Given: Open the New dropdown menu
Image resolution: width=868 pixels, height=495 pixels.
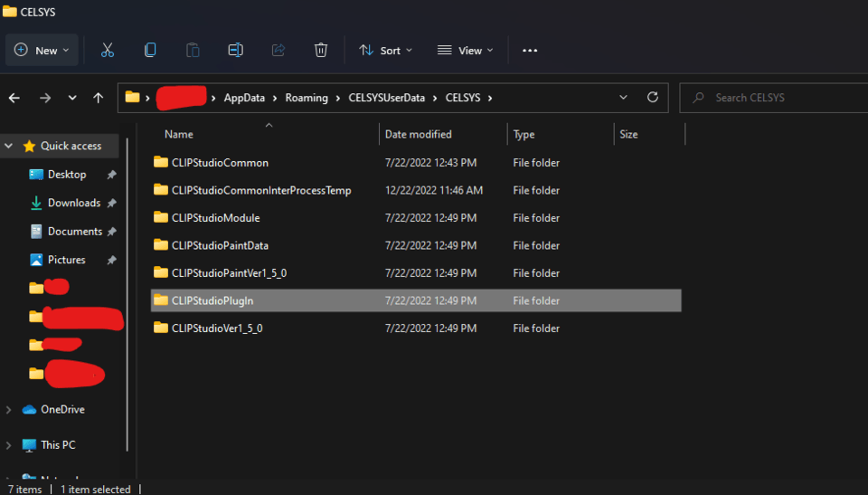Looking at the screenshot, I should (42, 51).
